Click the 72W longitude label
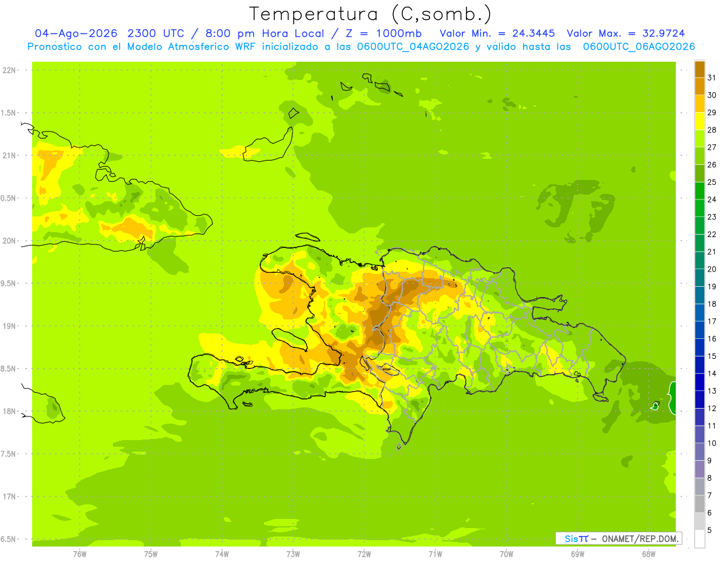 [364, 554]
